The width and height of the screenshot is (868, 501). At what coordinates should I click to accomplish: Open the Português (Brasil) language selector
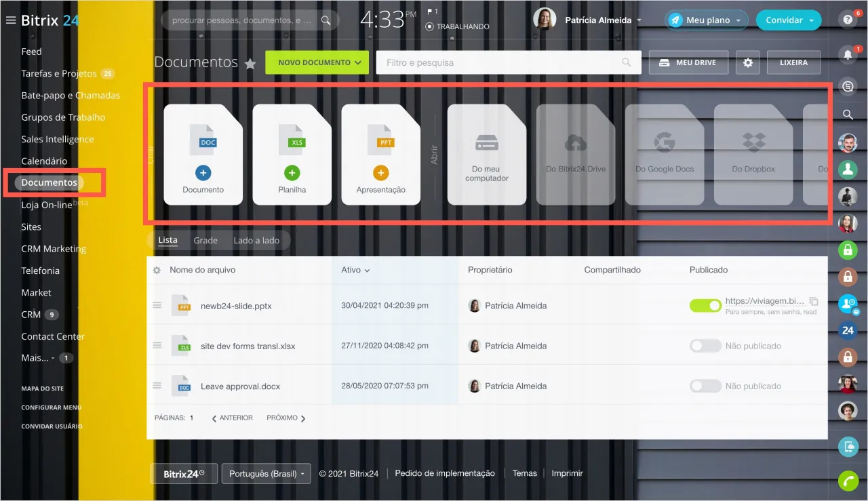[266, 474]
